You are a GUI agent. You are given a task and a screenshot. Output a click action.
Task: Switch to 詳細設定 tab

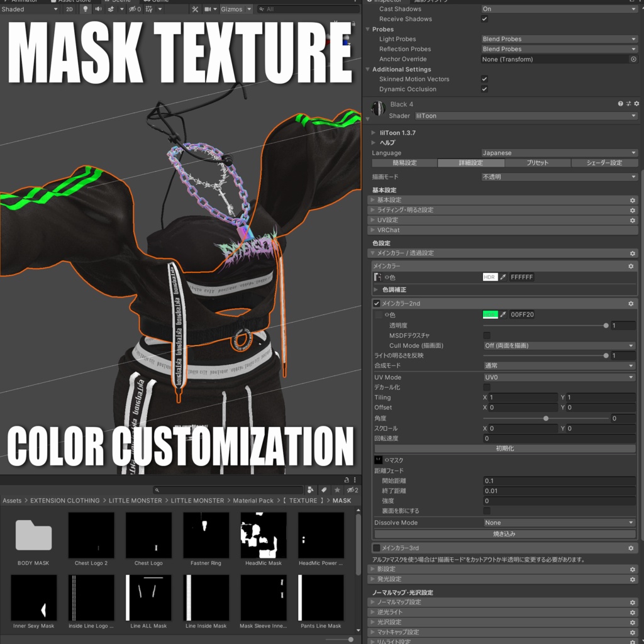[x=470, y=163]
